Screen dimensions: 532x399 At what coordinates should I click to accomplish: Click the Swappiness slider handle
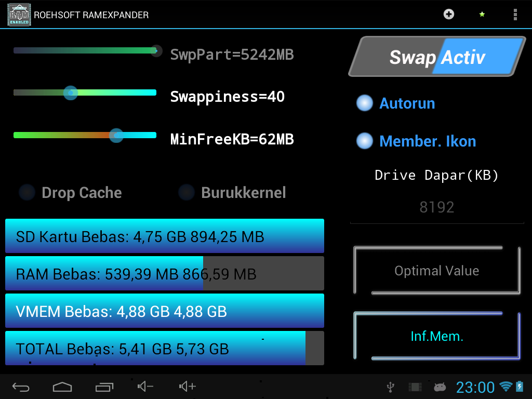[x=71, y=92]
